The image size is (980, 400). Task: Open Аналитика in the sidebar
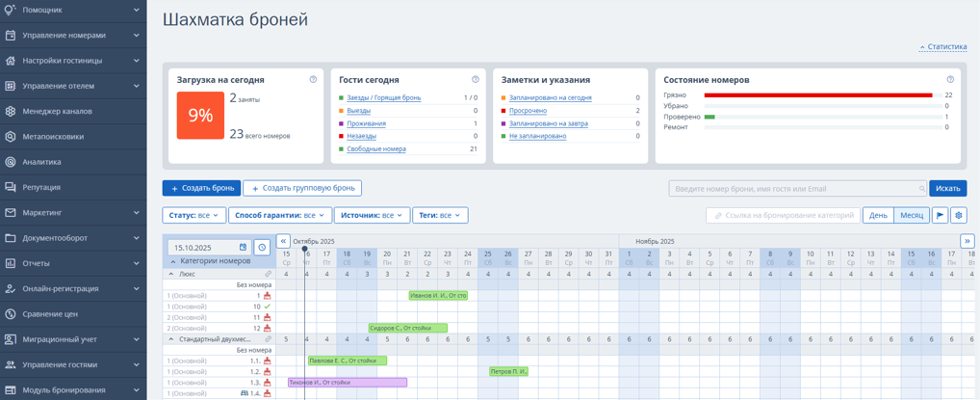42,162
